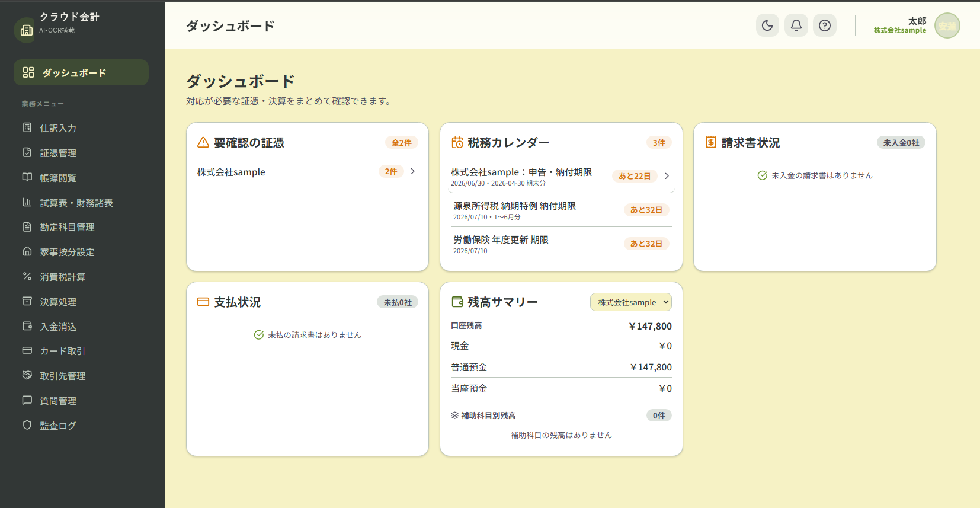Expand the 申告・納付期限 row chevron
This screenshot has width=980, height=508.
(667, 176)
